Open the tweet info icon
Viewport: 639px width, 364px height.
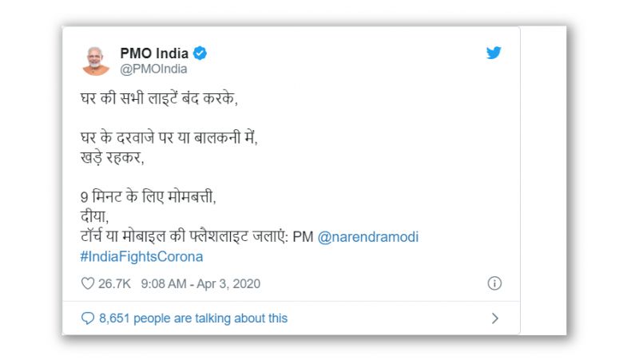coord(494,283)
